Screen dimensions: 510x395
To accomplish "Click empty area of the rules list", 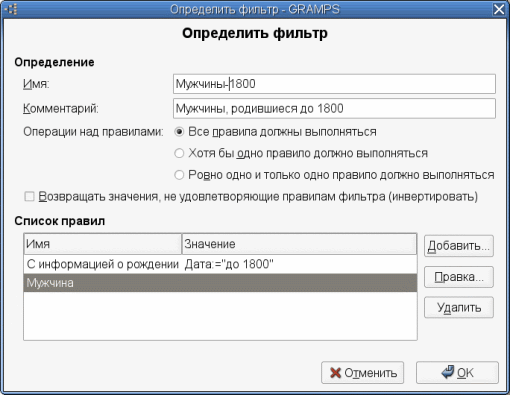I will point(220,316).
